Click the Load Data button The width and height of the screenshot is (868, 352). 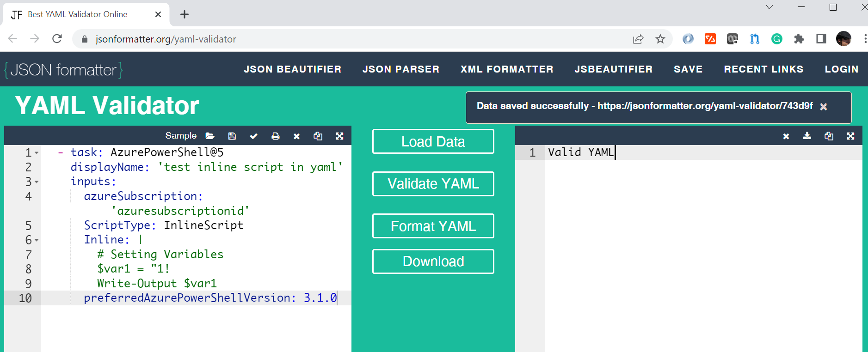click(x=433, y=141)
